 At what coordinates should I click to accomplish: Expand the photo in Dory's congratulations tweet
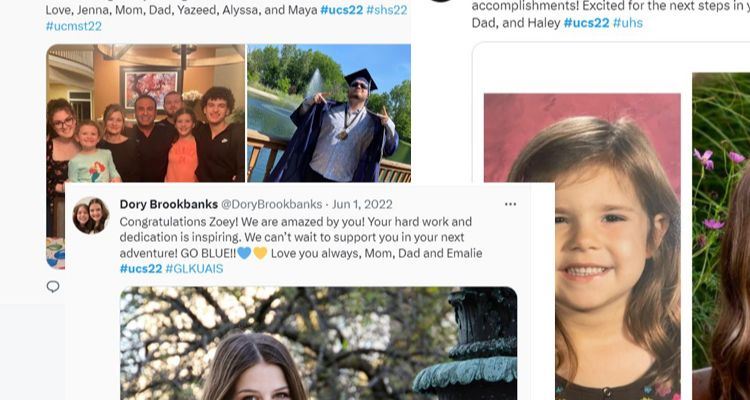click(318, 343)
